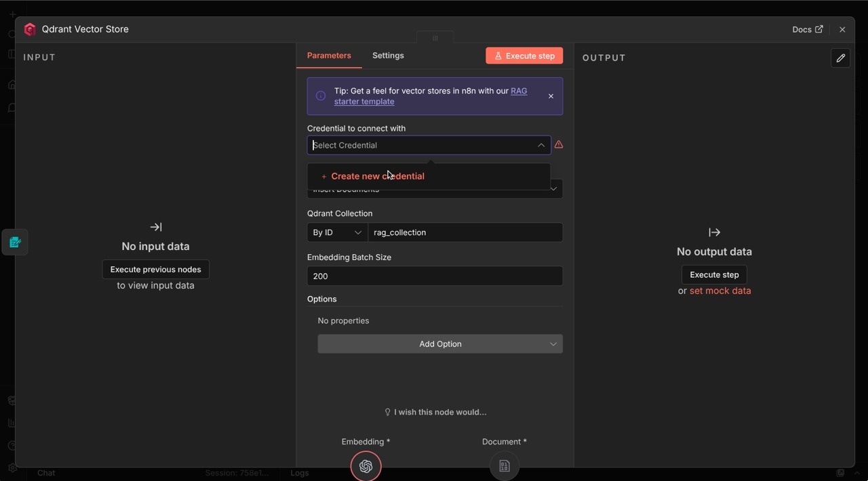Click the 'Embedding *' connector label
Viewport: 868px width, 481px height.
click(366, 442)
